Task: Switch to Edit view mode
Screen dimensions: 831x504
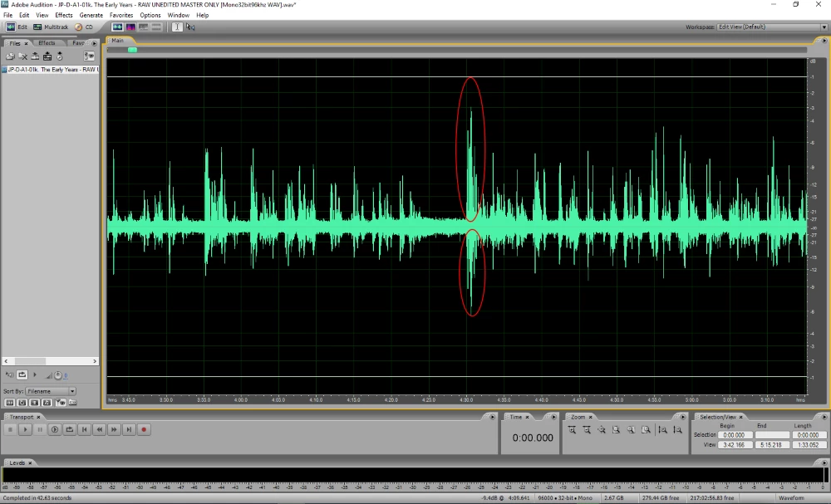Action: (x=17, y=27)
